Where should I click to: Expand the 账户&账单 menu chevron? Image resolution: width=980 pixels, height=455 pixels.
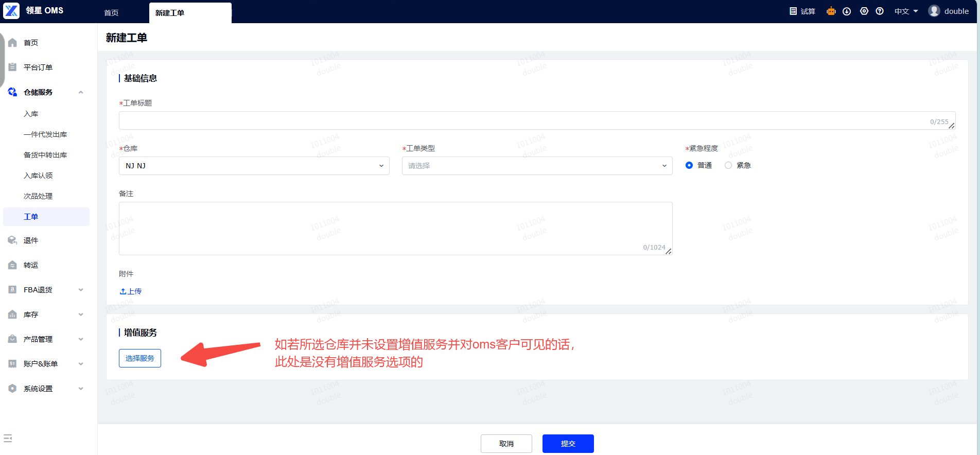tap(81, 364)
